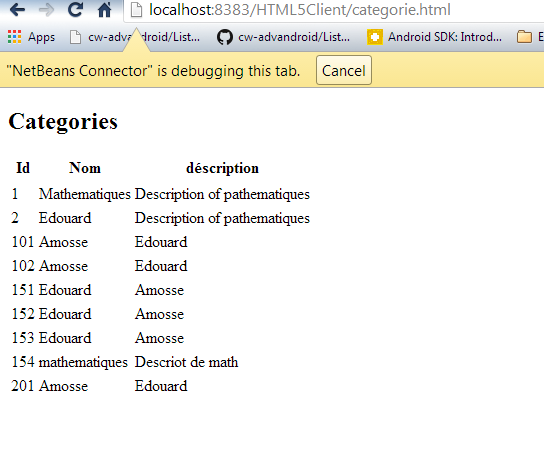Click the page icon in address bar
544x453 pixels.
(136, 10)
